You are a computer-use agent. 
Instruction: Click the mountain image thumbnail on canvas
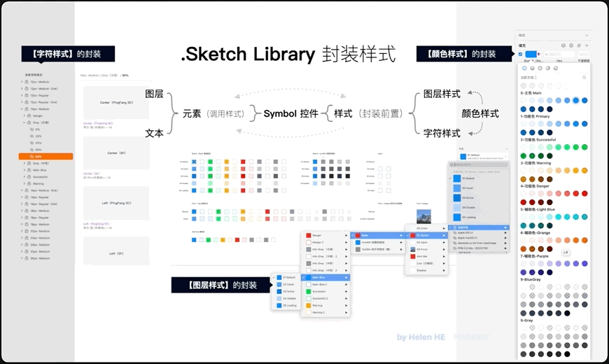423,216
